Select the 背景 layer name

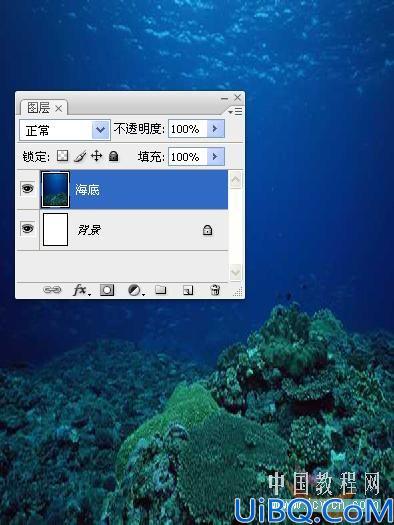coord(89,230)
